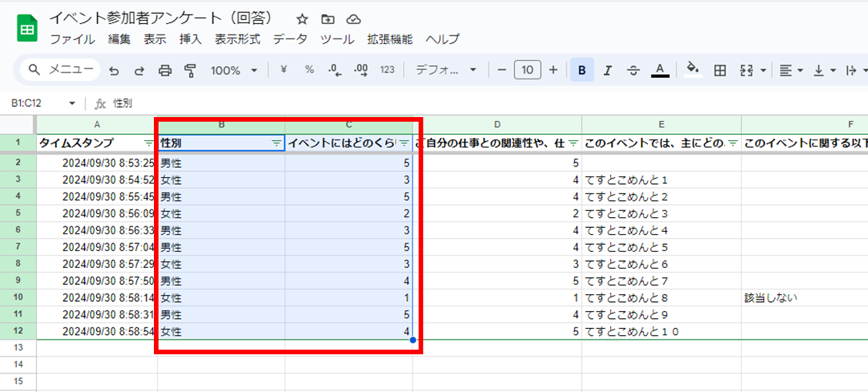The image size is (868, 392).
Task: Format as percent
Action: [309, 70]
